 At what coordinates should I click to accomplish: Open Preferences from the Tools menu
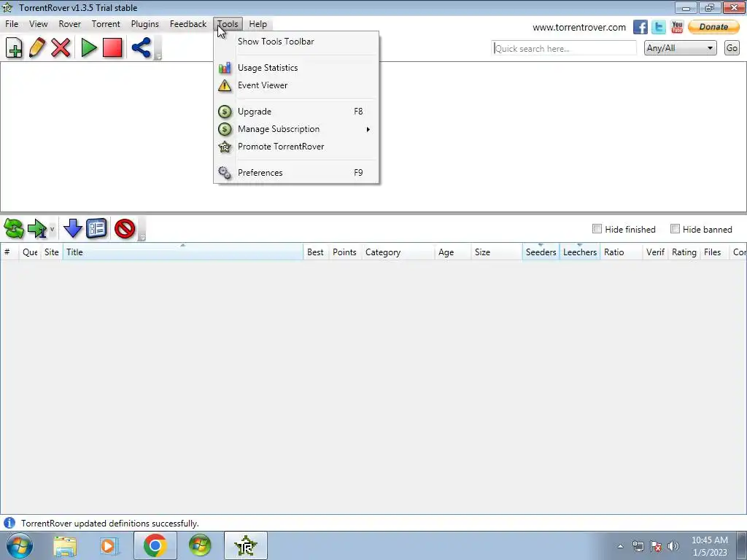(x=296, y=173)
